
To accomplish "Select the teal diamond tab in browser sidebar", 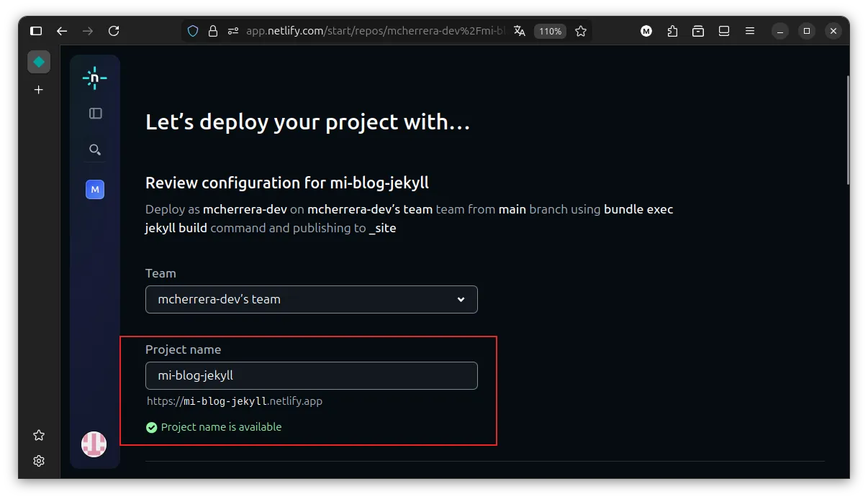I will coord(39,62).
